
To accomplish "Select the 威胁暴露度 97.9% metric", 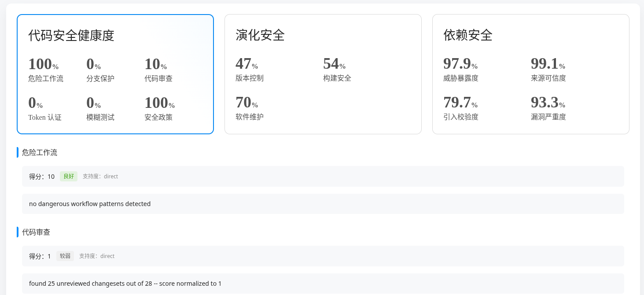I will (460, 70).
